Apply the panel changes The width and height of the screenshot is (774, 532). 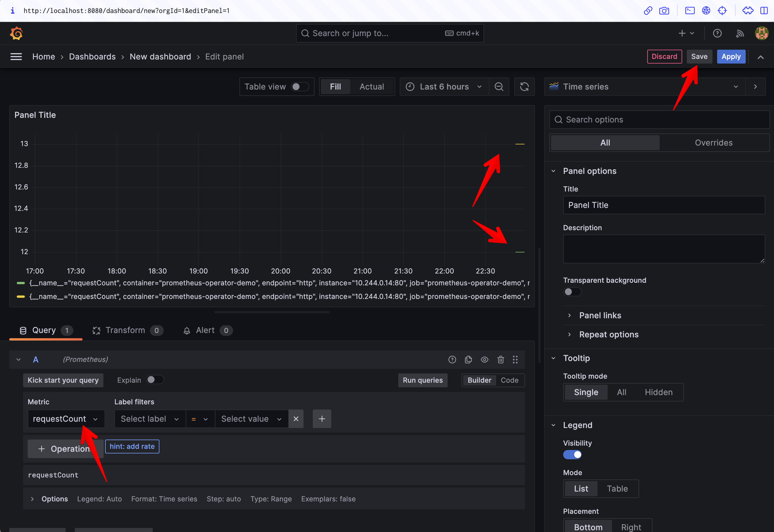[x=731, y=56]
